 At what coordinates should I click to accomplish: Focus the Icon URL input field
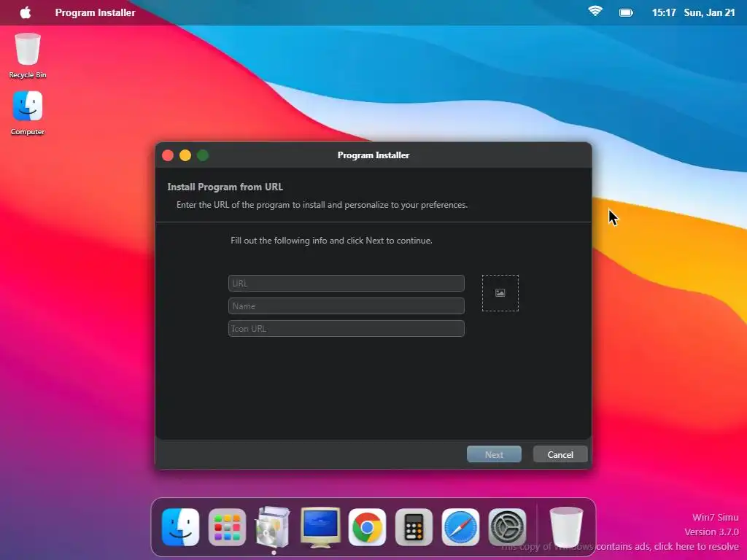click(x=347, y=329)
